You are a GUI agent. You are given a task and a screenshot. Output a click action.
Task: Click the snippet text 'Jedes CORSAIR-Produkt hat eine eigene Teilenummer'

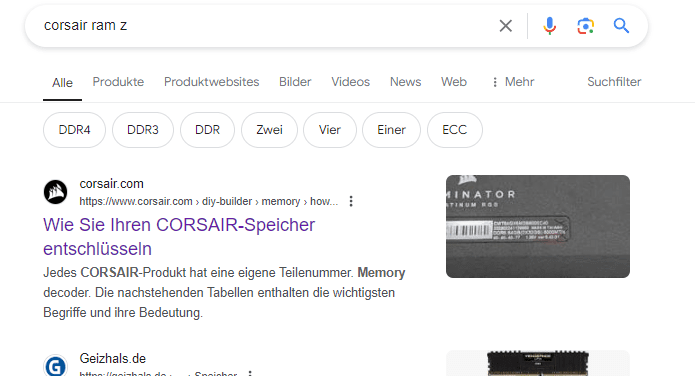click(x=199, y=273)
